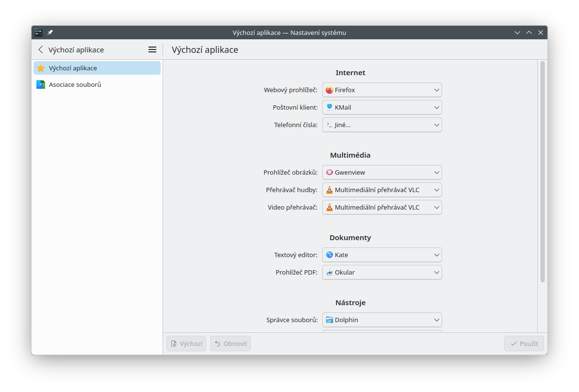Screen dimensions: 579x392
Task: Open the Telefonní čísla combo box
Action: point(382,125)
